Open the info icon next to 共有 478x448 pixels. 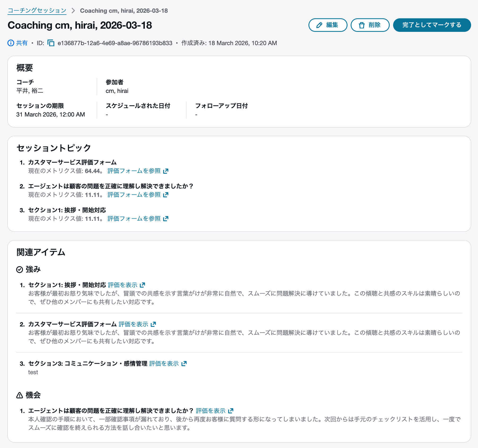point(10,43)
